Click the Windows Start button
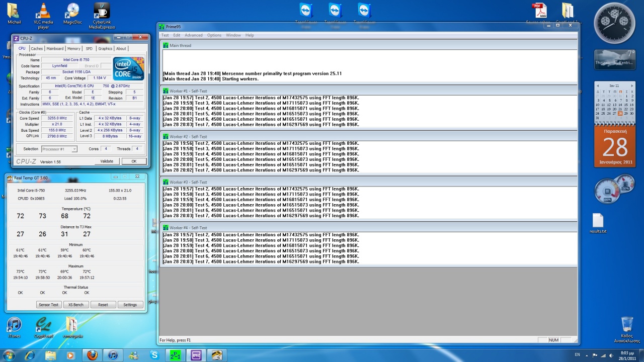The image size is (644, 362). [8, 355]
